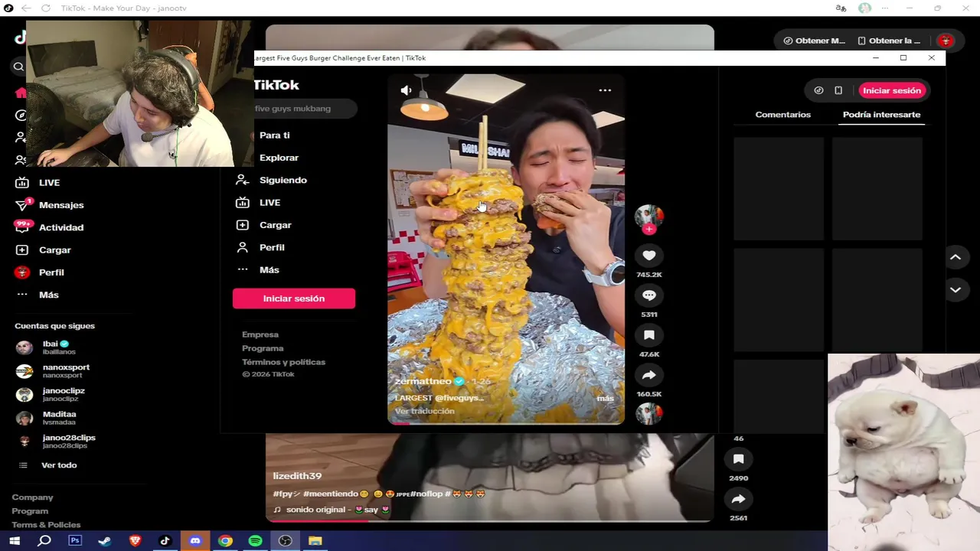
Task: Select Siguiendo in popup sidebar
Action: [272, 180]
